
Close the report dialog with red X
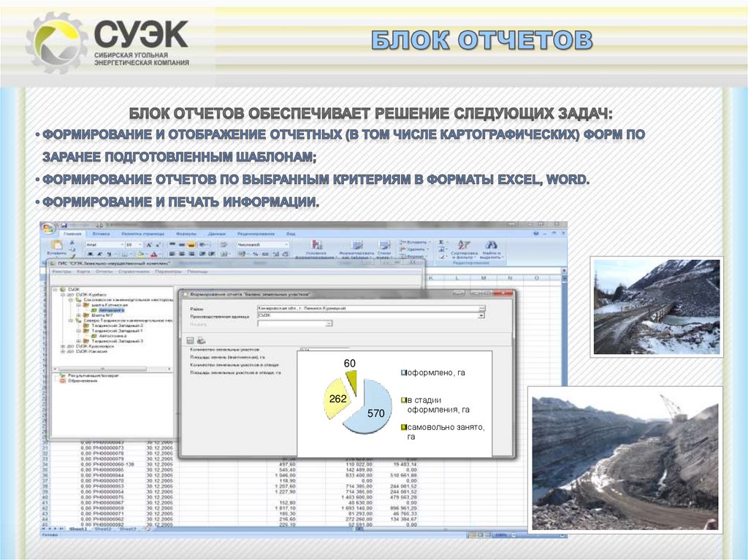pos(504,293)
